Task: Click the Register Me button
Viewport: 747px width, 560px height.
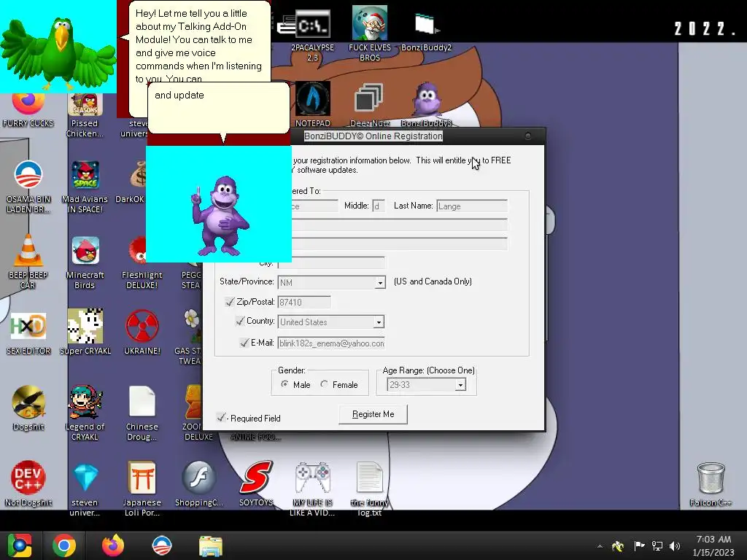Action: point(373,414)
